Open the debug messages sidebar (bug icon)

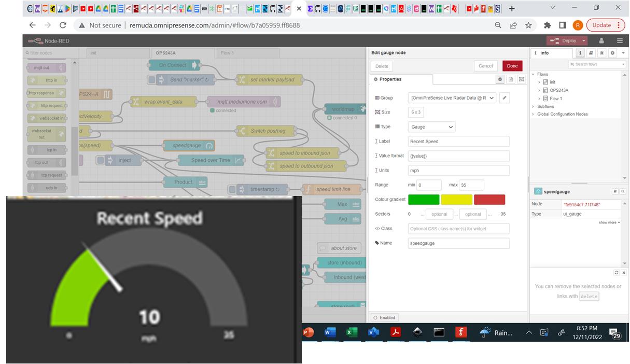pos(602,53)
